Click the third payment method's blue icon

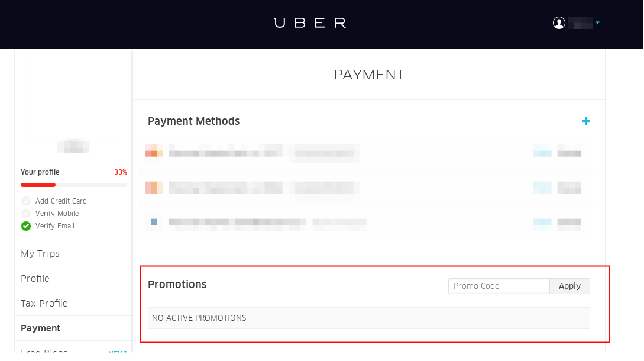point(154,223)
